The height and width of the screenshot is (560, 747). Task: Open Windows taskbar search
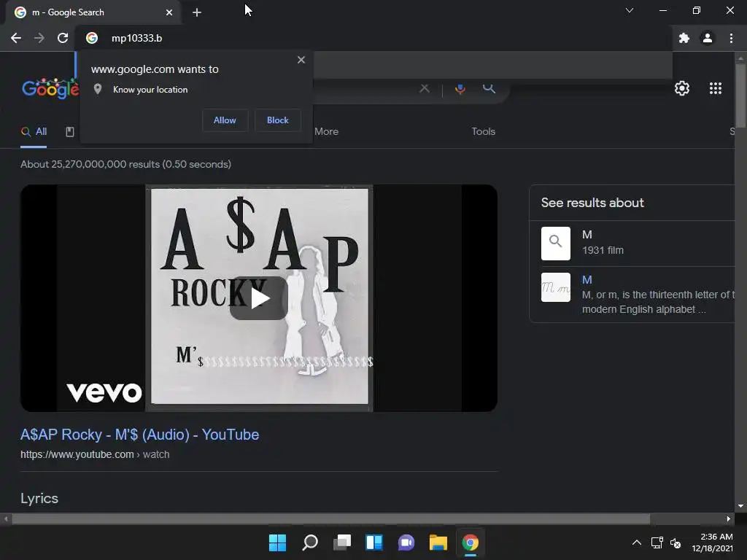309,542
